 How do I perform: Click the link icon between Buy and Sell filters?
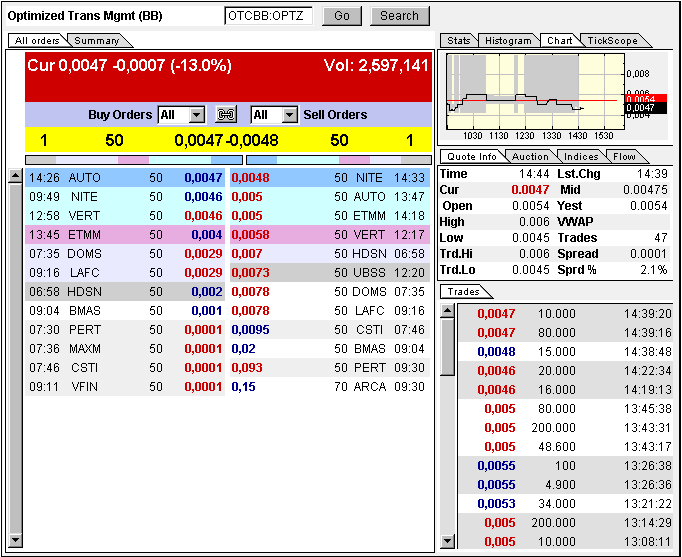(226, 115)
